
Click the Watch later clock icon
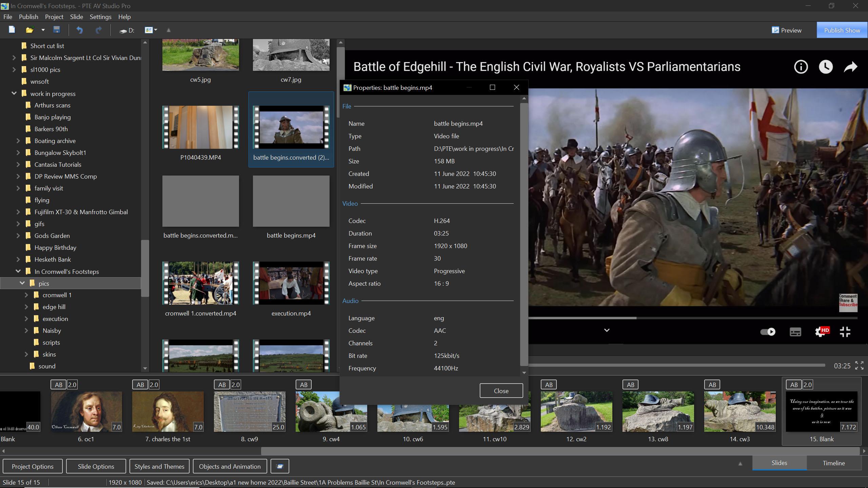(826, 67)
